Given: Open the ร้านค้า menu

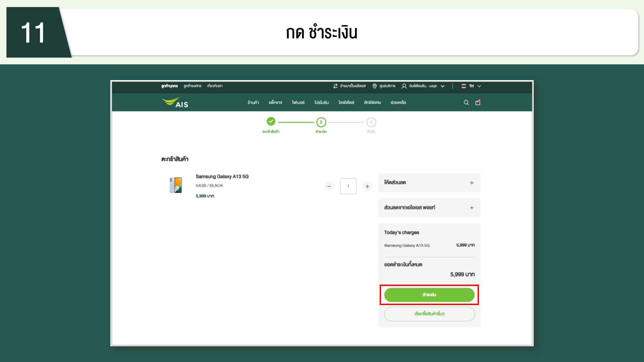Looking at the screenshot, I should [x=253, y=103].
